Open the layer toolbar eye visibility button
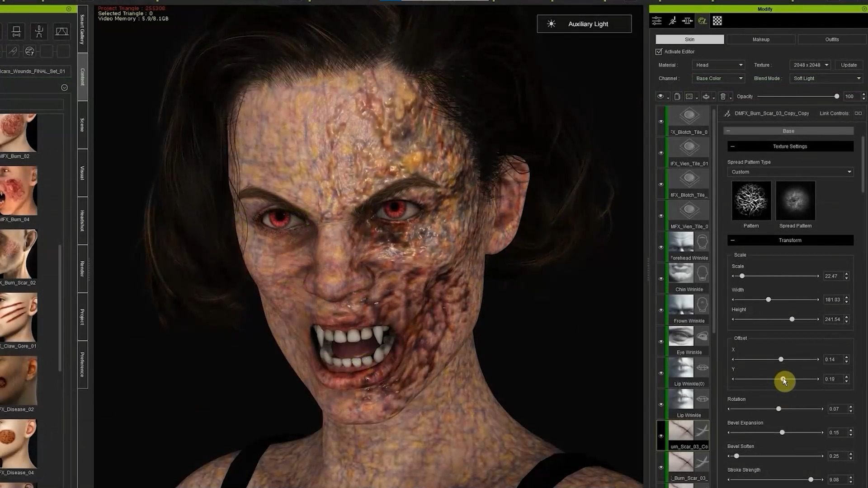Image resolution: width=868 pixels, height=488 pixels. click(x=660, y=96)
